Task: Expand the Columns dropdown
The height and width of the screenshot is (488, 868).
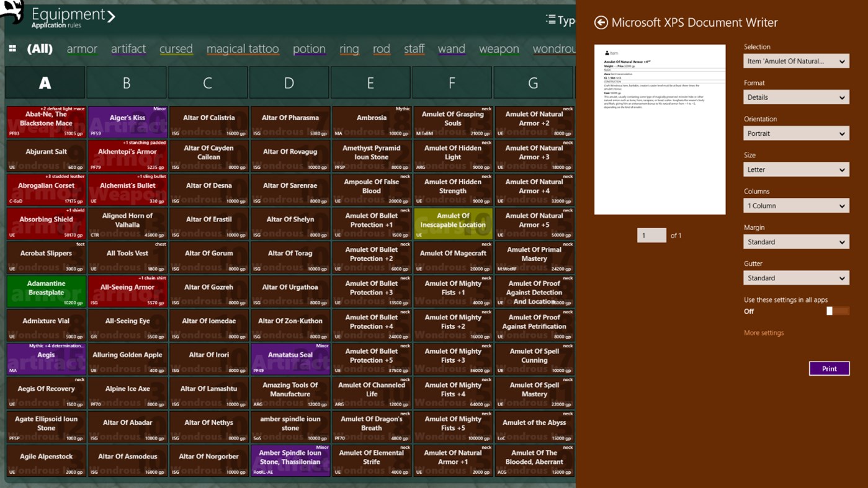Action: click(796, 205)
